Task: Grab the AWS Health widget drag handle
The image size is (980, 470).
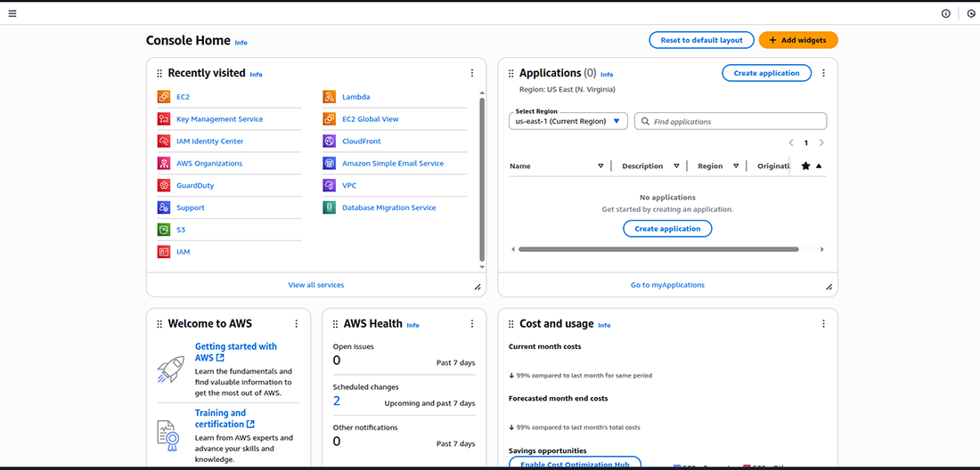Action: 336,324
